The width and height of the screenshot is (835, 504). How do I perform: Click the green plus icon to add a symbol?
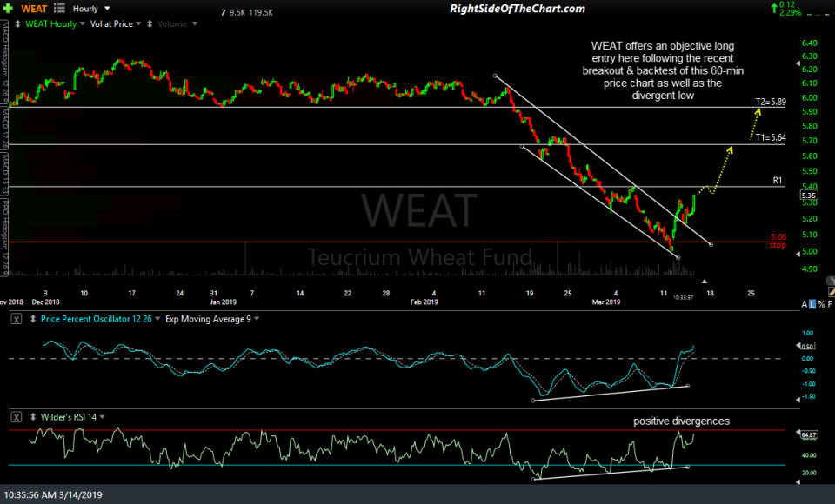8,9
